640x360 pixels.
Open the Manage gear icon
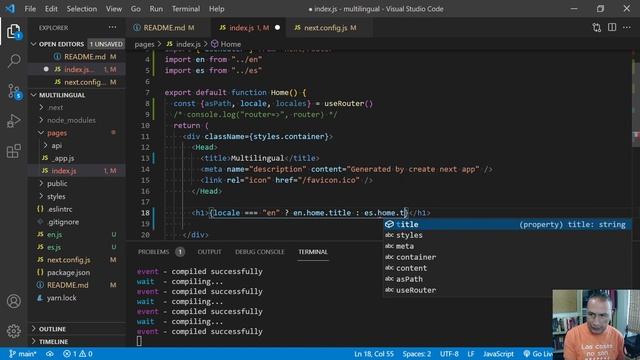click(13, 331)
